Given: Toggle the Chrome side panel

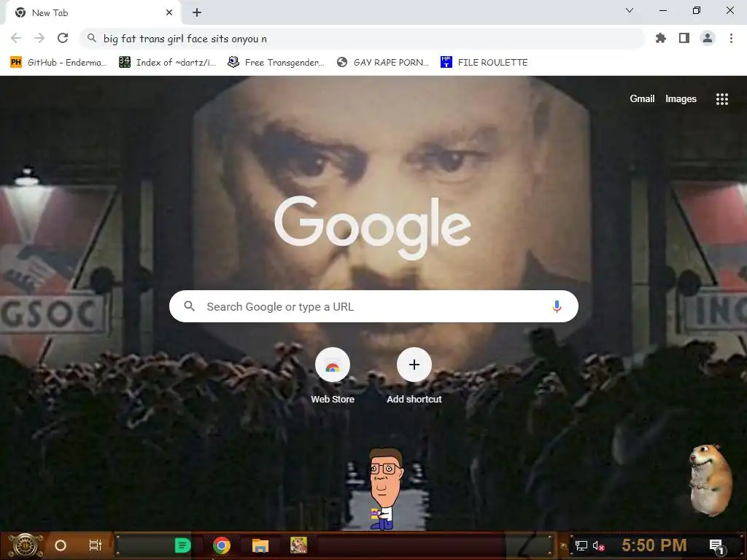Looking at the screenshot, I should tap(684, 38).
